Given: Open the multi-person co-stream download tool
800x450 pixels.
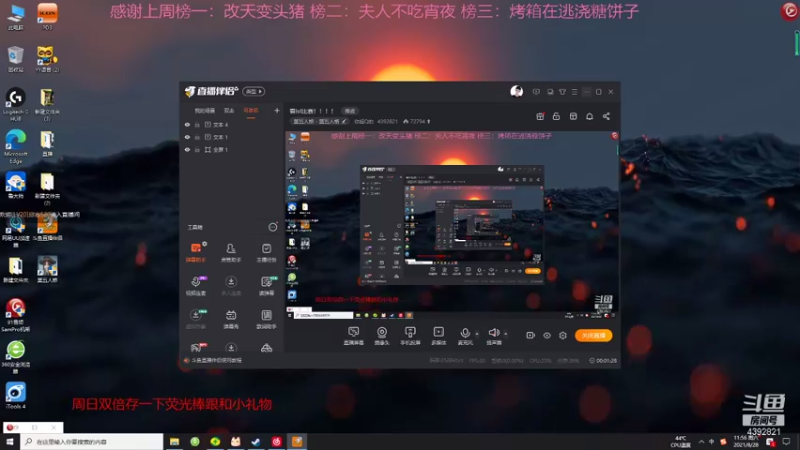Looking at the screenshot, I should 231,286.
